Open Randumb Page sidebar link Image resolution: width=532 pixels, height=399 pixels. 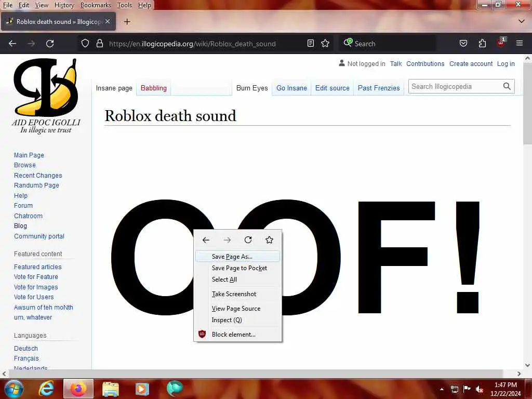pyautogui.click(x=37, y=185)
